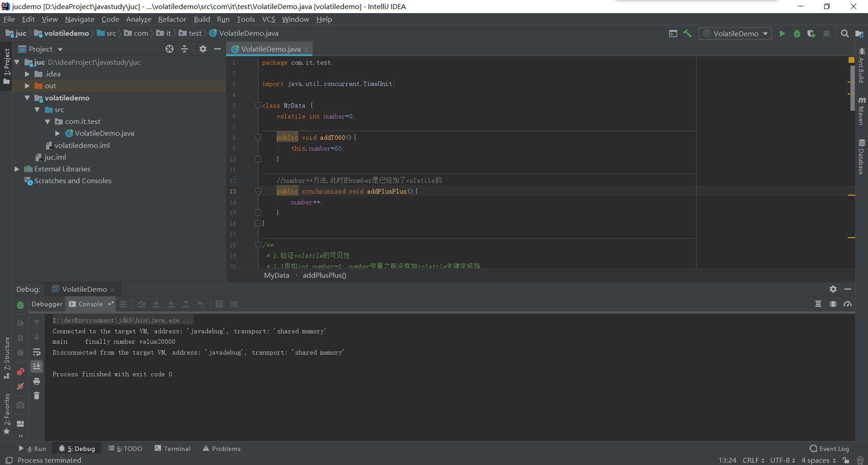Build the project with the hammer icon
The width and height of the screenshot is (868, 465).
pos(688,33)
